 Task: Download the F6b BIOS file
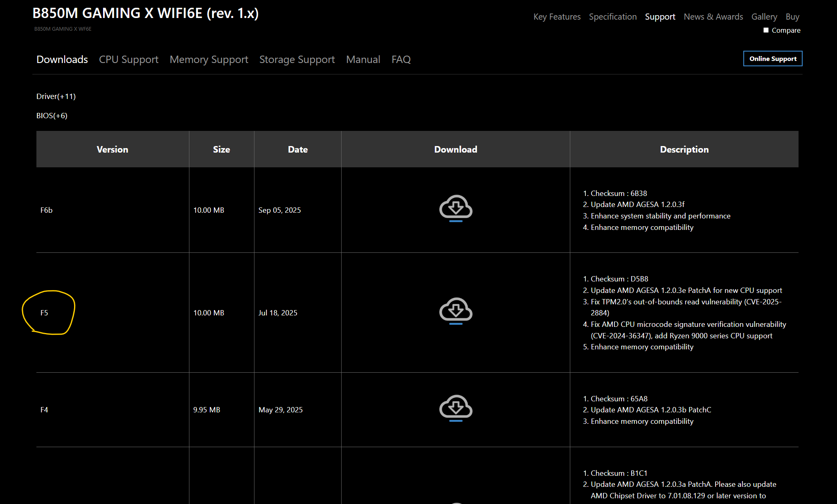point(456,209)
